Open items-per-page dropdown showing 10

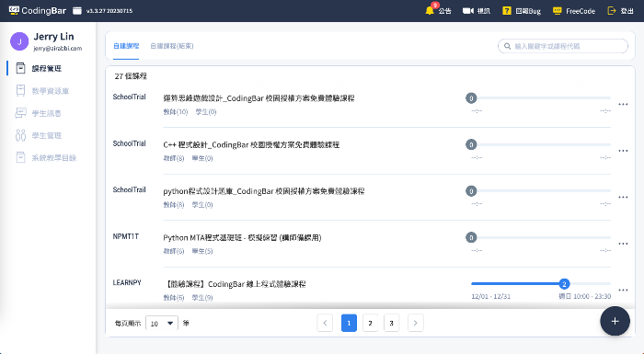click(162, 324)
